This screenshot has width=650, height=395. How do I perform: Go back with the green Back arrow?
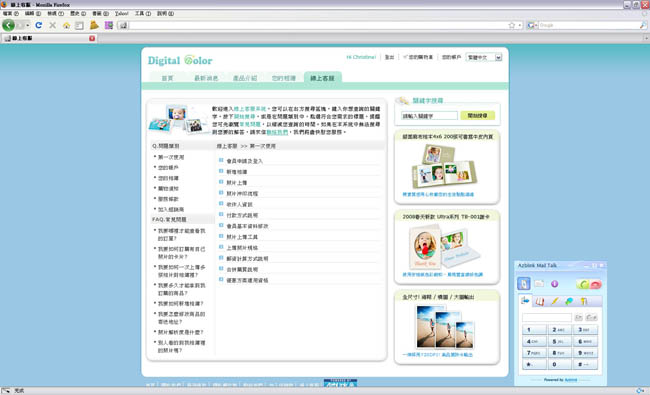point(8,25)
